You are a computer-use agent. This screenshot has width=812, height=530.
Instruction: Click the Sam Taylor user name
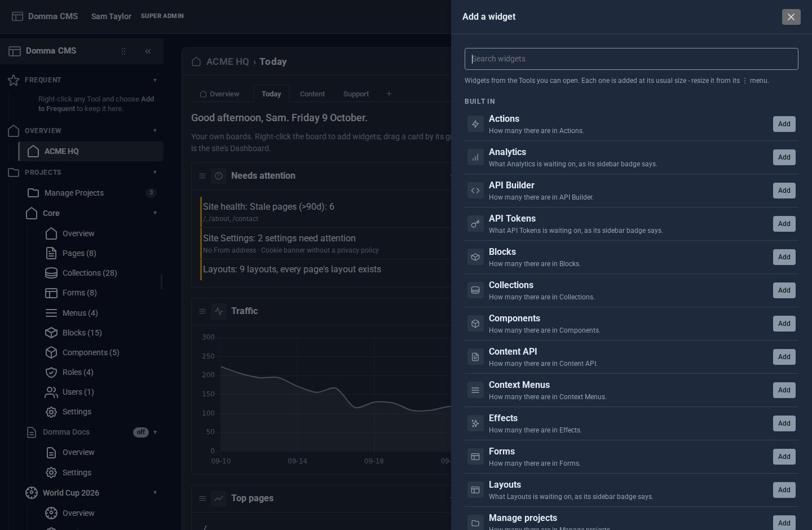111,16
